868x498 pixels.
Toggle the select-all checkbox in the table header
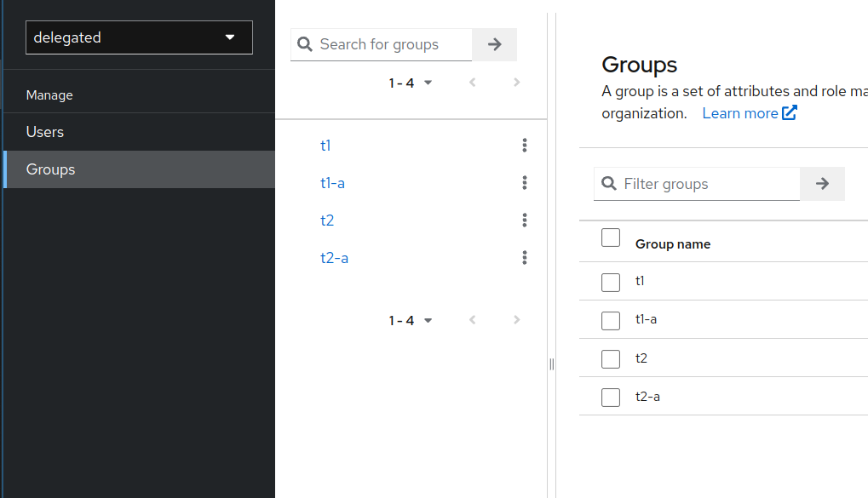[611, 238]
